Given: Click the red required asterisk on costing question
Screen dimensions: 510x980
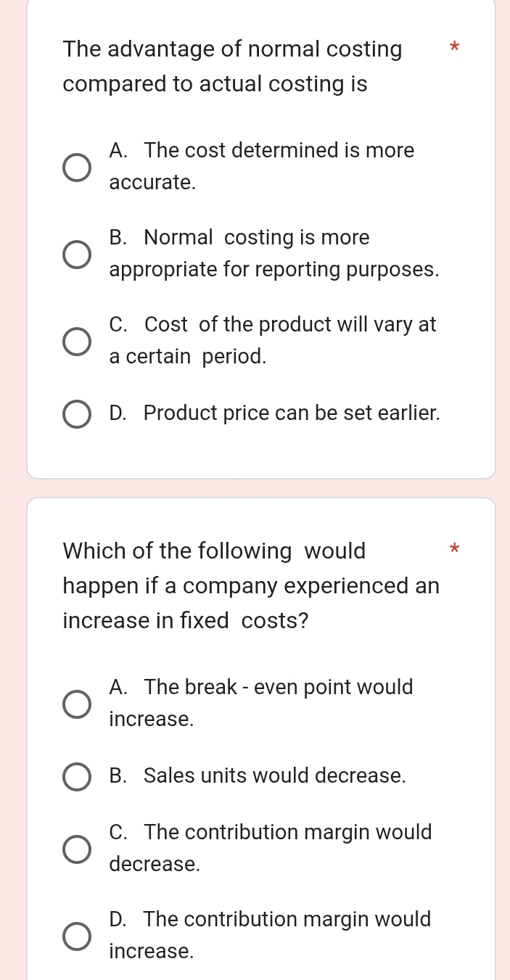Looking at the screenshot, I should click(x=454, y=49).
